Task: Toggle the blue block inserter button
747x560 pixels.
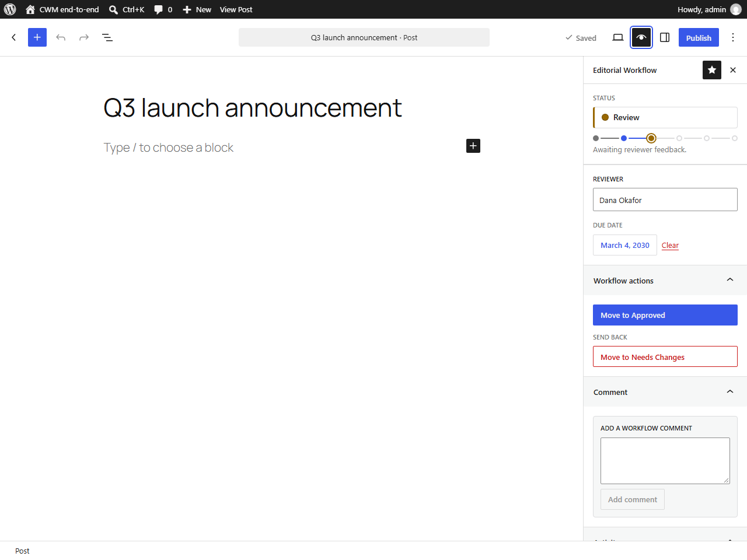Action: click(37, 37)
